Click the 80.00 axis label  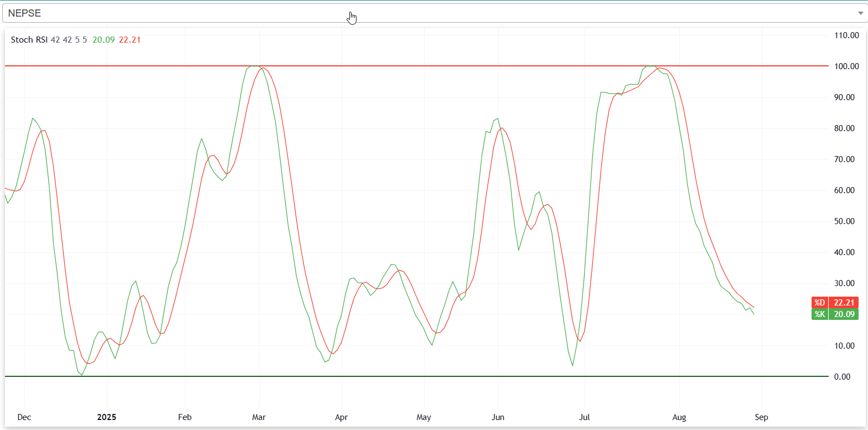click(x=844, y=128)
